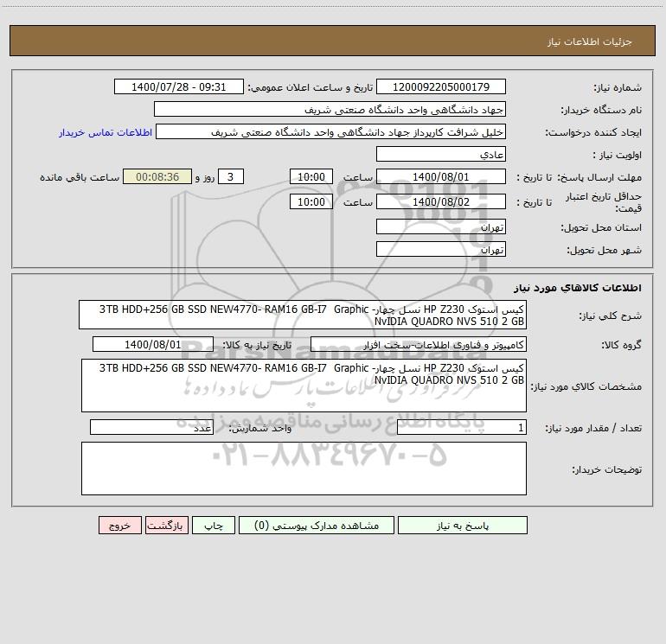666x644 pixels.
Task: Click the remaining days field showing 3
Action: [x=231, y=176]
